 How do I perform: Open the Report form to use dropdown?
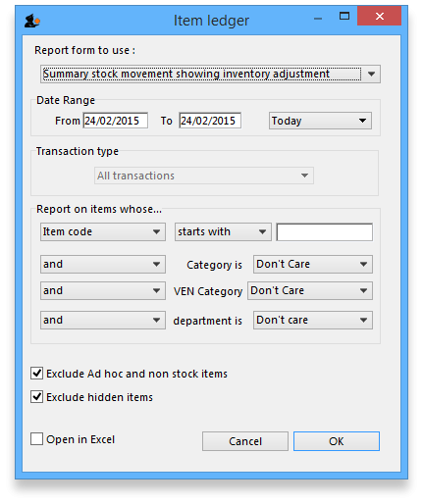(210, 74)
